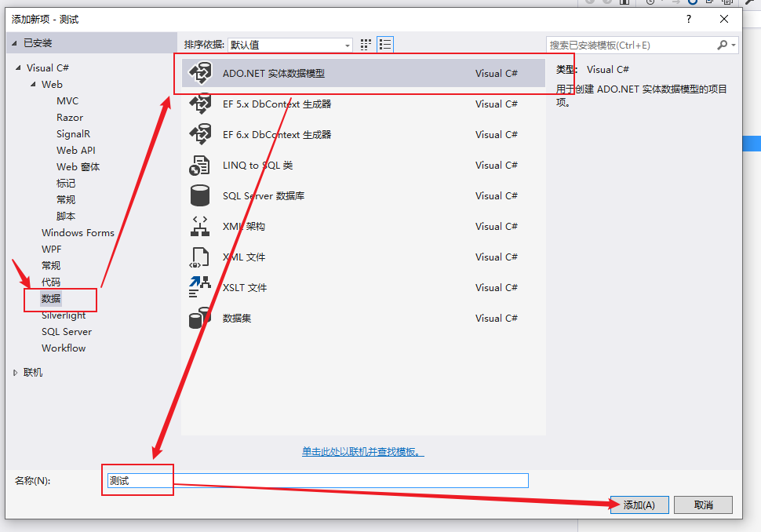Collapse the Visual C# tree node
The image size is (761, 532).
coord(18,68)
